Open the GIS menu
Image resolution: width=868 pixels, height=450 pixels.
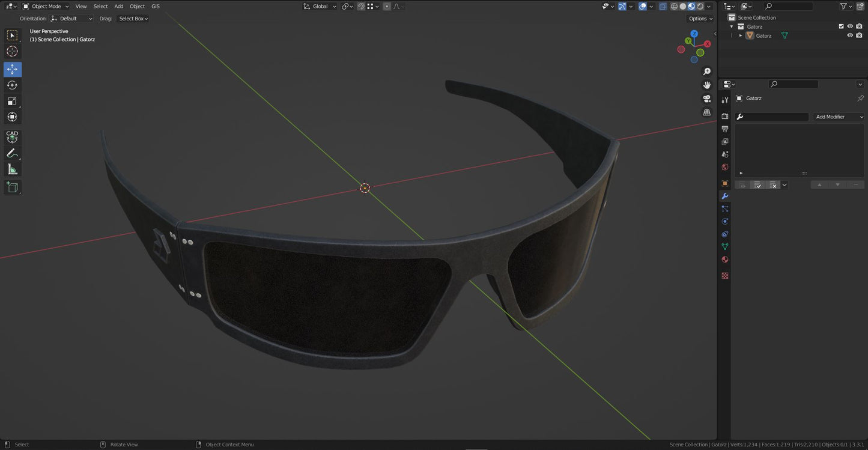click(156, 7)
